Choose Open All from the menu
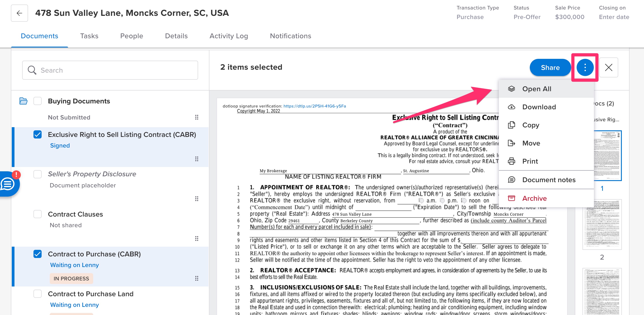The height and width of the screenshot is (315, 644). pyautogui.click(x=537, y=89)
